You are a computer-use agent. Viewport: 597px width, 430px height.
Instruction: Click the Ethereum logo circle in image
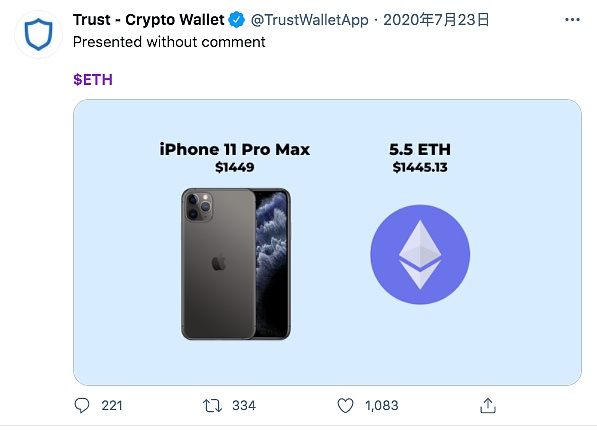coord(420,254)
